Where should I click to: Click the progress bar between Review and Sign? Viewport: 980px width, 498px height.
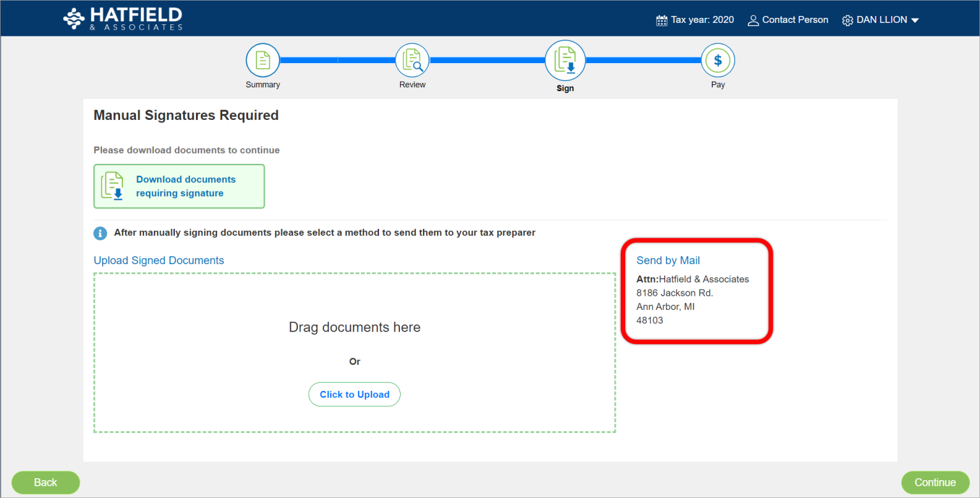coord(488,59)
